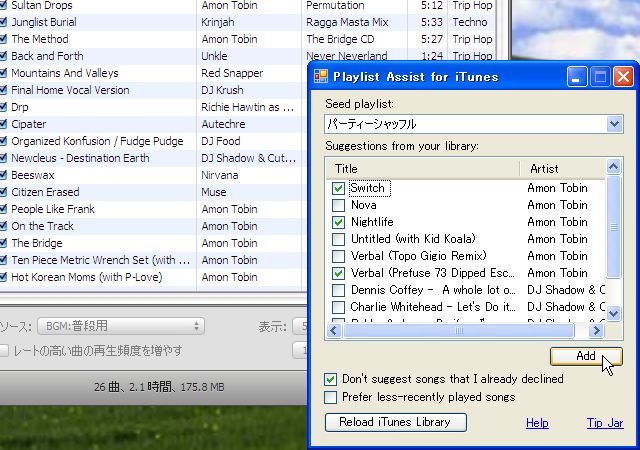Viewport: 640px width, 450px height.
Task: Toggle the checkbox beside Junglist Burial in iTunes
Action: tap(3, 22)
